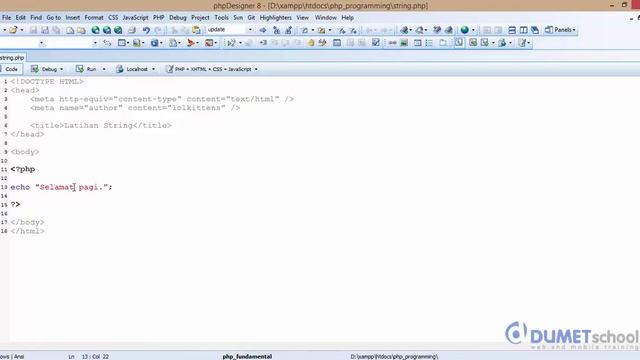Click the insert link chain icon
This screenshot has height=360, width=640.
pyautogui.click(x=392, y=42)
